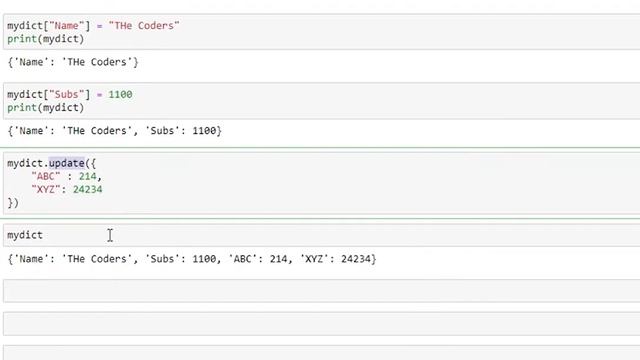
Task: Click the mydict["Name"] assignment code line
Action: point(93,26)
